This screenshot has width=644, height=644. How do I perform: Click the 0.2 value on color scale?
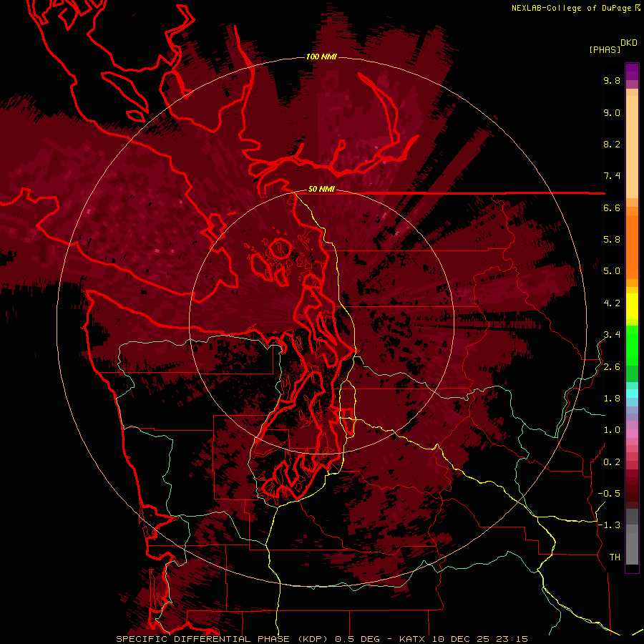612,462
